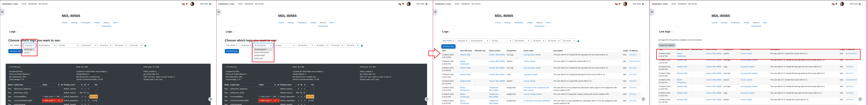Open the Grades tab in the Live logs screenshot
This screenshot has height=105, width=868.
(746, 23)
